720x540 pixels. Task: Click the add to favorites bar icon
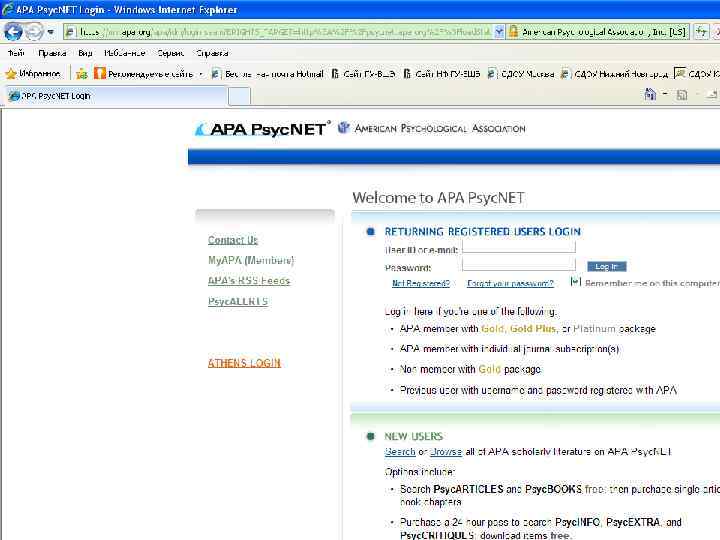coord(82,73)
